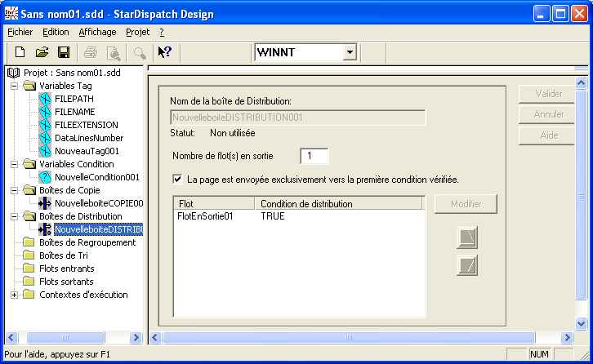593x364 pixels.
Task: Collapse the Boîtes de Distribution node
Action: (x=14, y=216)
